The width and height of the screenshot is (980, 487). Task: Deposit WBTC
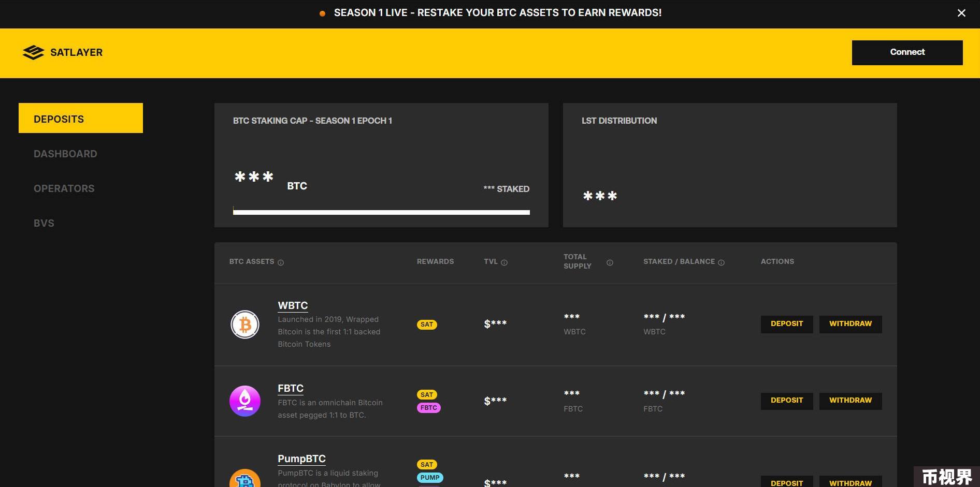(787, 324)
